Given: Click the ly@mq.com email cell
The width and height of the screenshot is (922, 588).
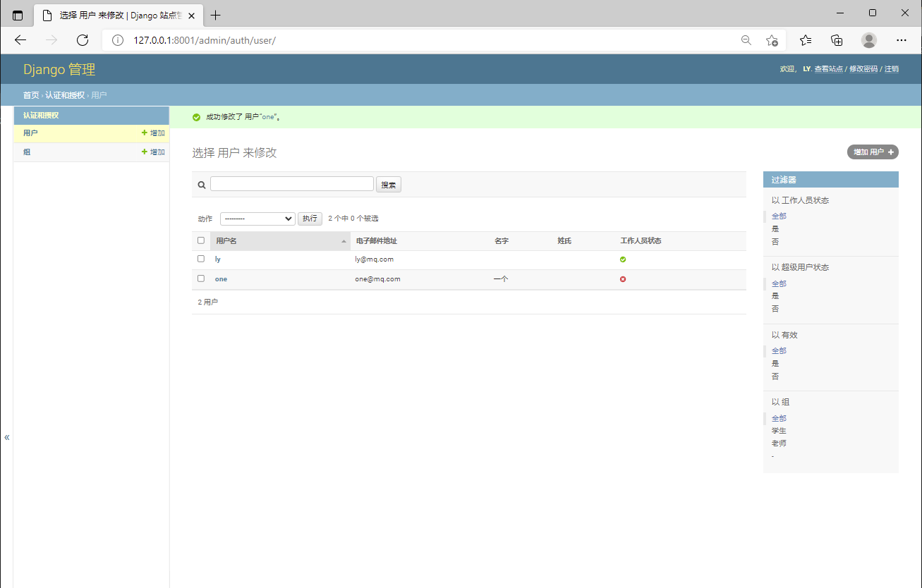Looking at the screenshot, I should [x=374, y=259].
